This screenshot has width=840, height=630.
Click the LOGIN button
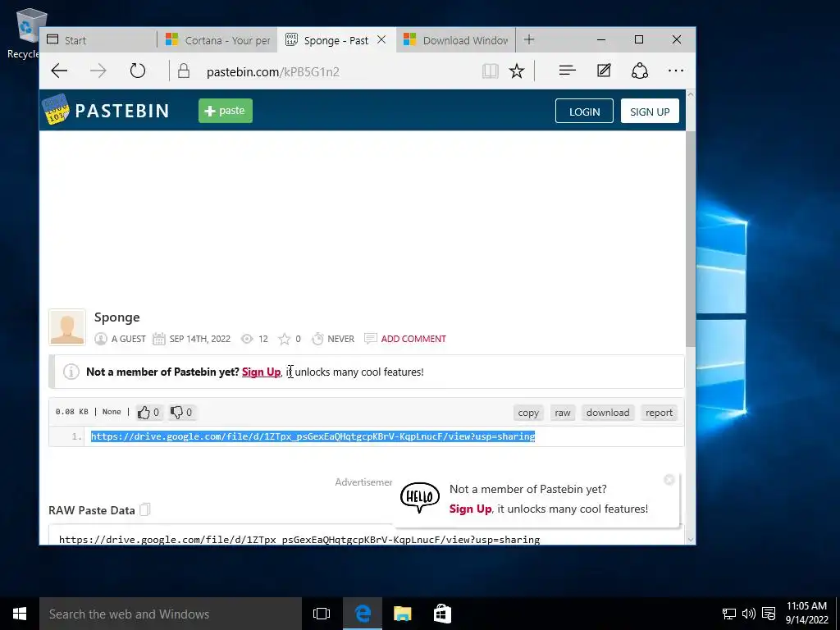coord(584,111)
